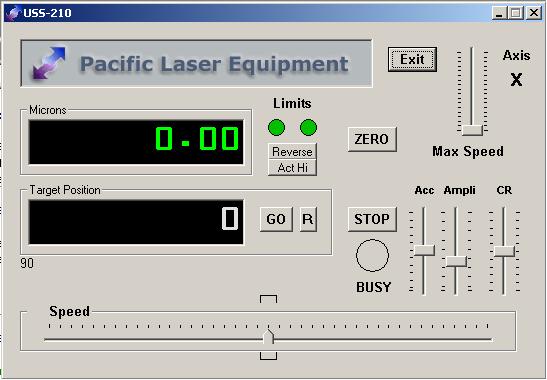
Task: Click the Max Speed label
Action: pos(468,151)
